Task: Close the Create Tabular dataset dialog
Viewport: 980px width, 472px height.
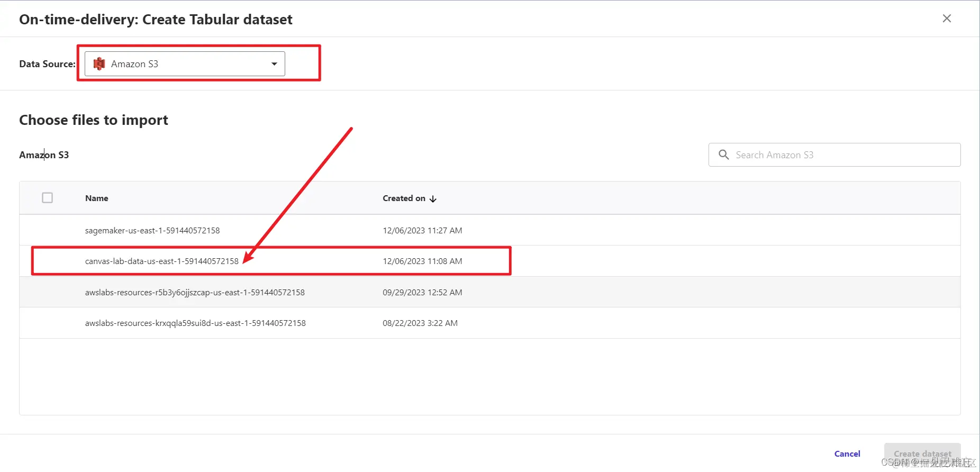Action: click(947, 19)
